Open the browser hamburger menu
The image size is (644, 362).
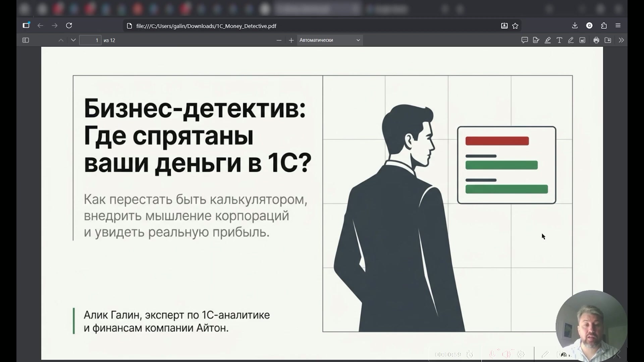(618, 25)
